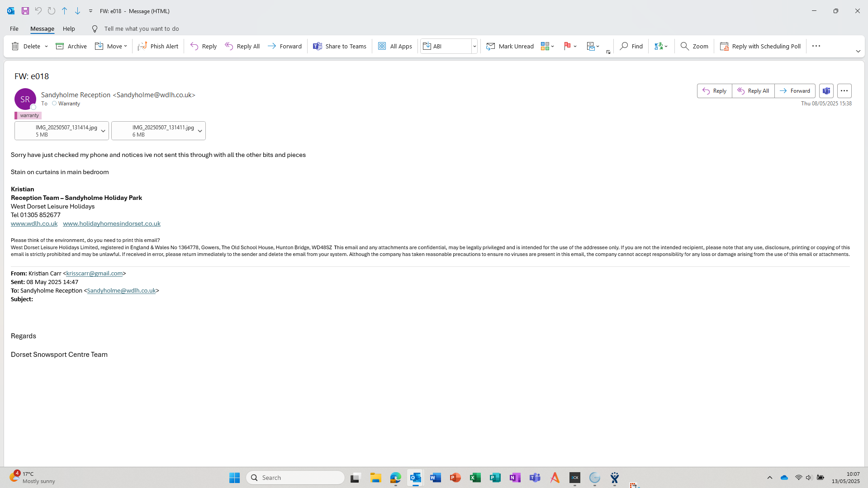Viewport: 868px width, 488px height.
Task: Open the Follow Up flag menu
Action: pyautogui.click(x=570, y=46)
